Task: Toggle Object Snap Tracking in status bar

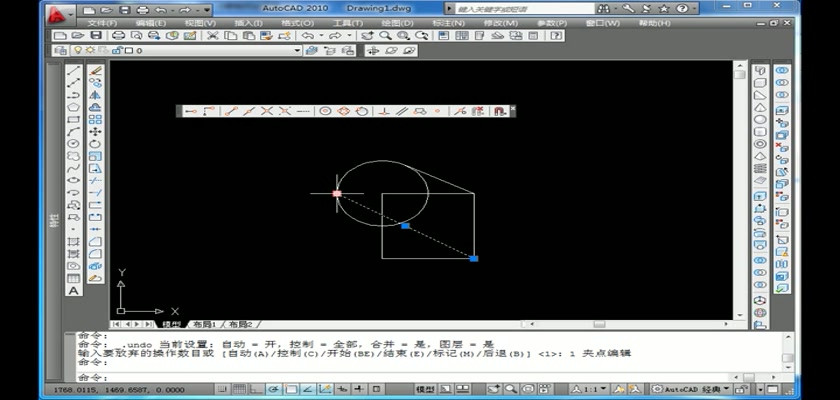Action: (308, 389)
